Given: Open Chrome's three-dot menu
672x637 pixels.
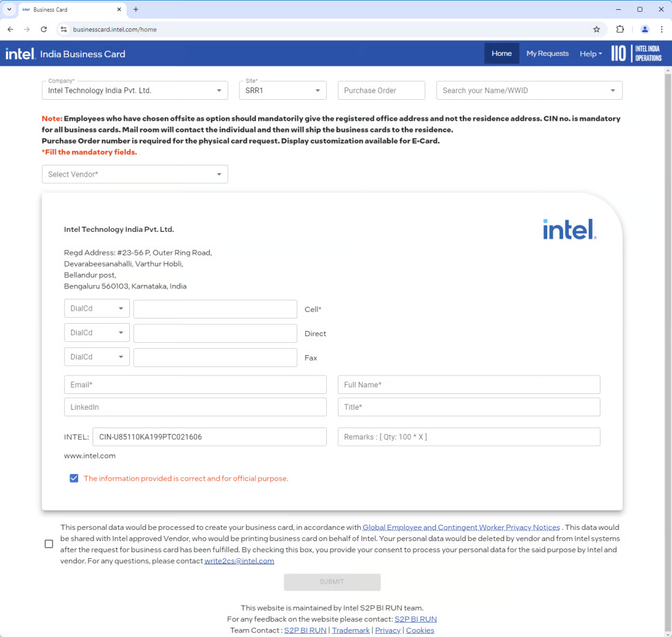Looking at the screenshot, I should tap(661, 29).
